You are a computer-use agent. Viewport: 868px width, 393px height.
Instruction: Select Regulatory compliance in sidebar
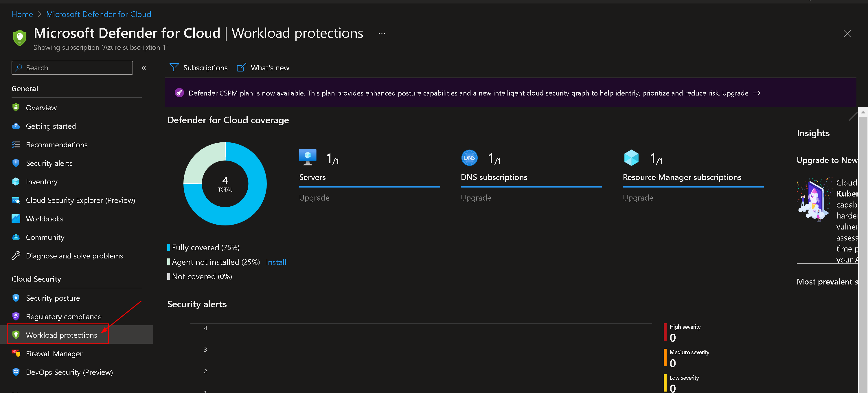point(63,317)
